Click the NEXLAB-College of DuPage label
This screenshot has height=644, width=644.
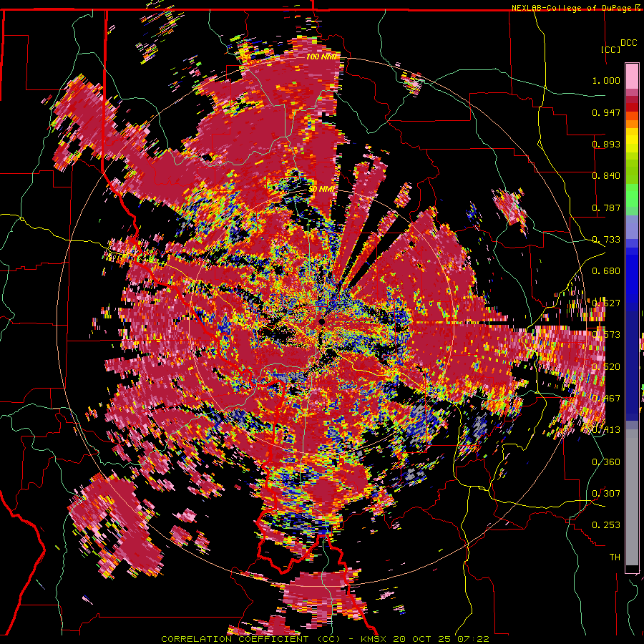click(x=576, y=8)
